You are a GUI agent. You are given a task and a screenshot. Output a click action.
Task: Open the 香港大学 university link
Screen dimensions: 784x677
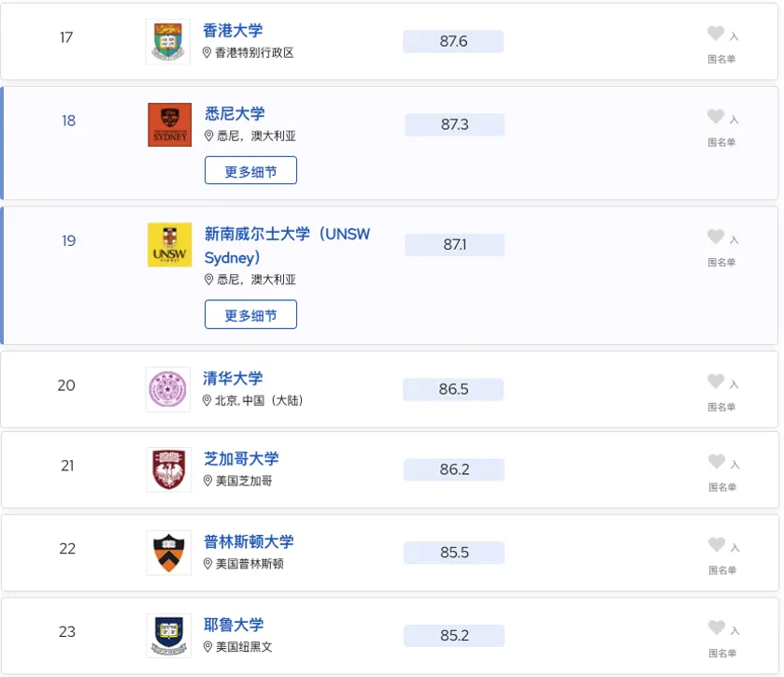[233, 31]
